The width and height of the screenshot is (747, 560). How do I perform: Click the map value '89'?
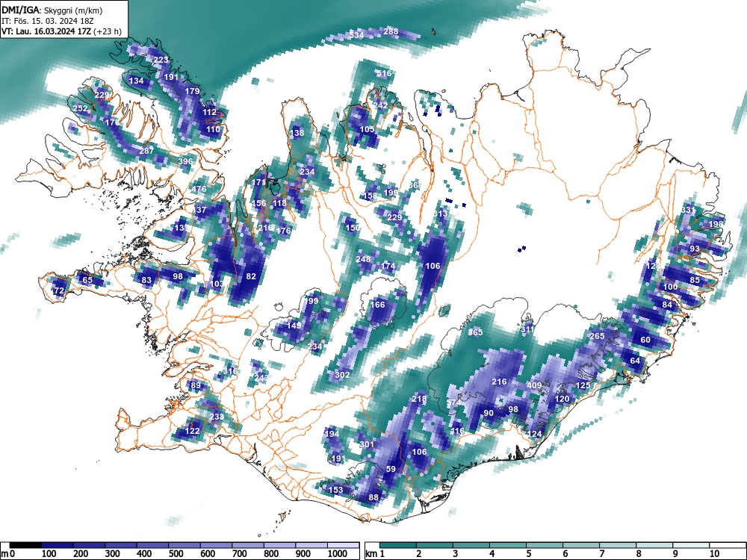[x=195, y=385]
